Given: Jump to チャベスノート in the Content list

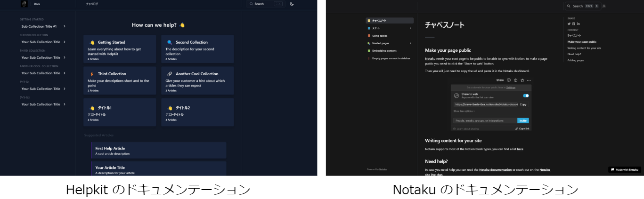Looking at the screenshot, I should click(574, 36).
